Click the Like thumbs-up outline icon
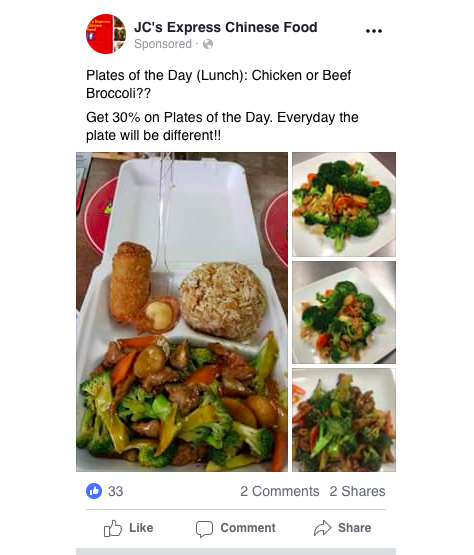 coord(113,528)
